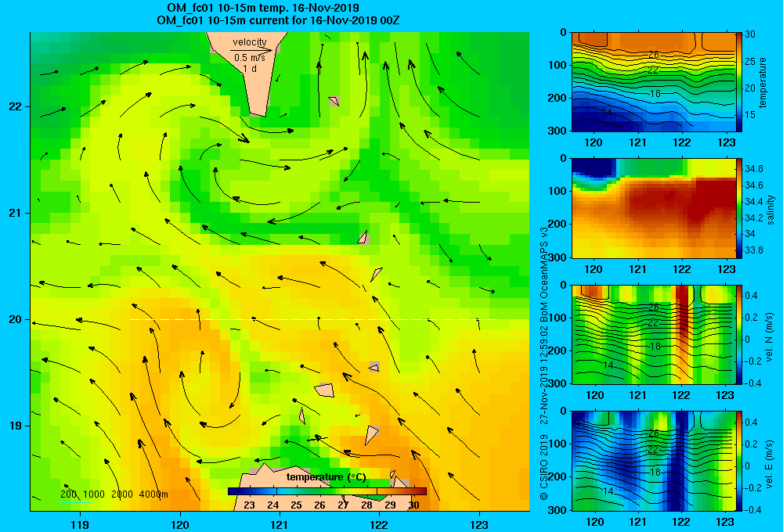Click the white dashed section line on map

tap(314, 319)
